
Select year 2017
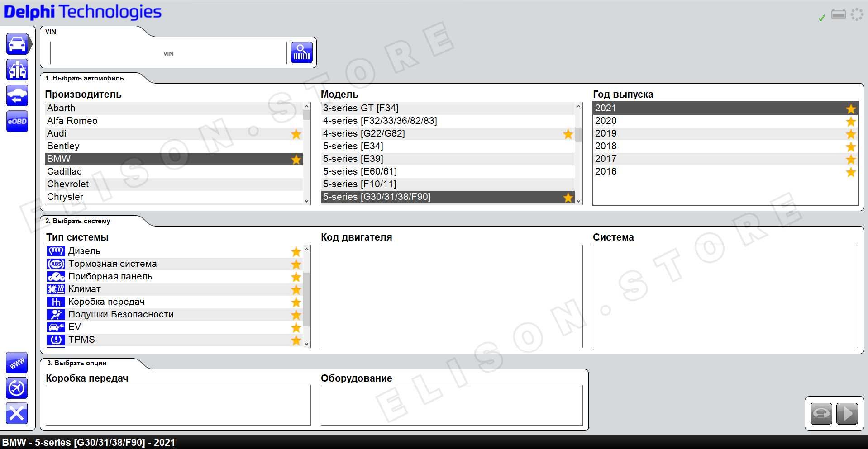[725, 159]
